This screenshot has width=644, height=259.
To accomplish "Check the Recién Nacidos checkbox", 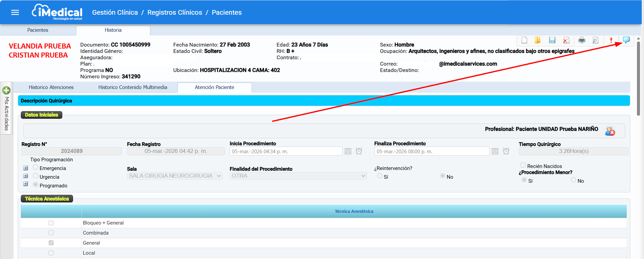I will point(523,165).
